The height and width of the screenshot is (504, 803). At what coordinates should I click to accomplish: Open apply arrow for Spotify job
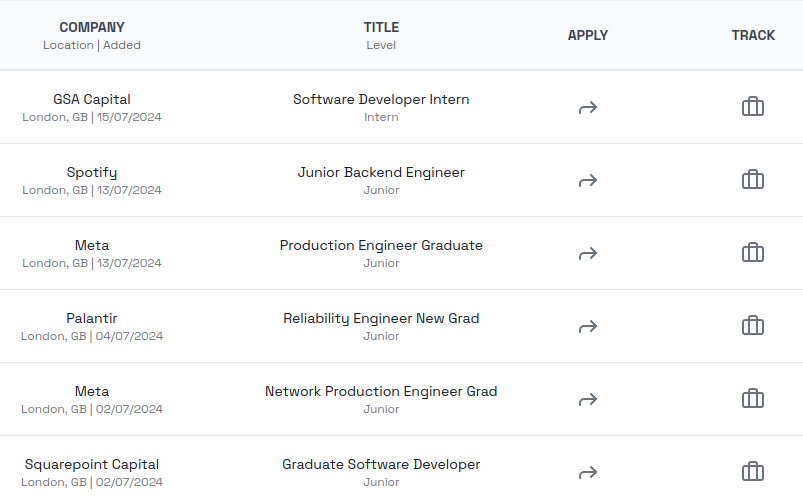tap(588, 180)
